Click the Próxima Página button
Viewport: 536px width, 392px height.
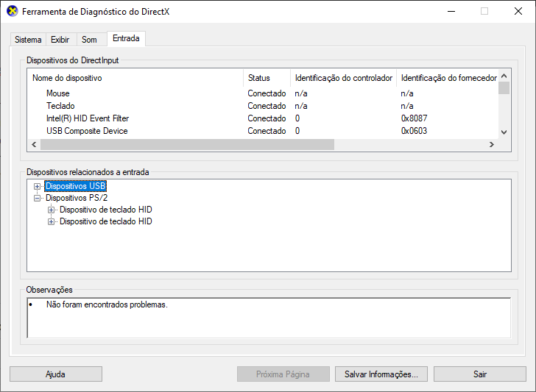tap(283, 374)
